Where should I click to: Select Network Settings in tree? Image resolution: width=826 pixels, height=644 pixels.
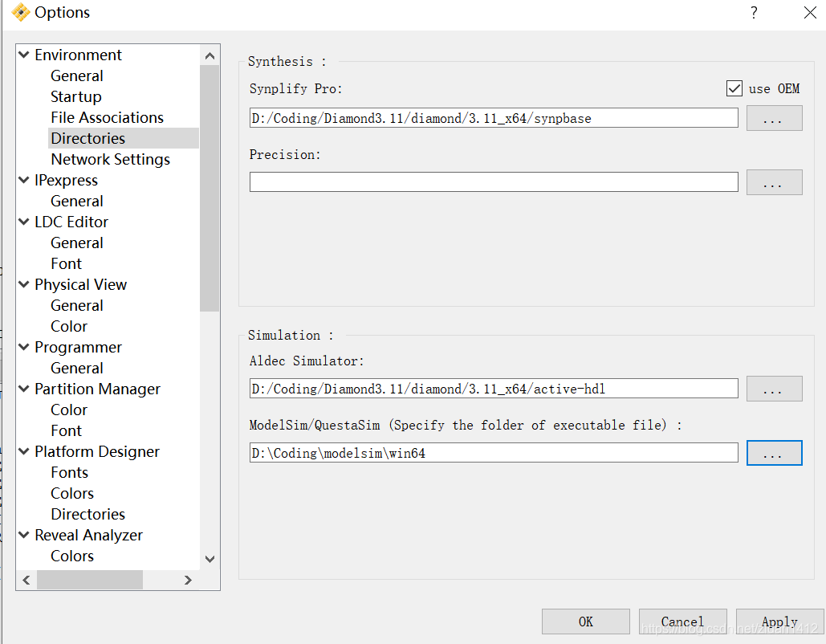[110, 159]
